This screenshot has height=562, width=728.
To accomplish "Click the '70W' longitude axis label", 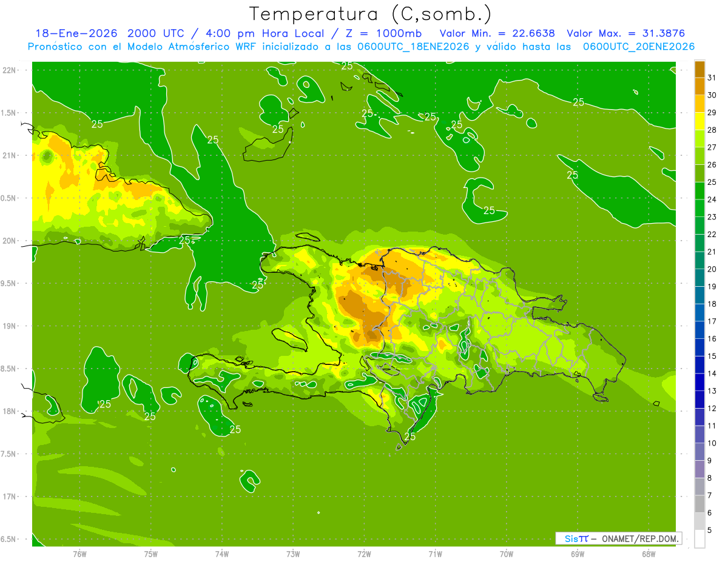I will [x=506, y=554].
